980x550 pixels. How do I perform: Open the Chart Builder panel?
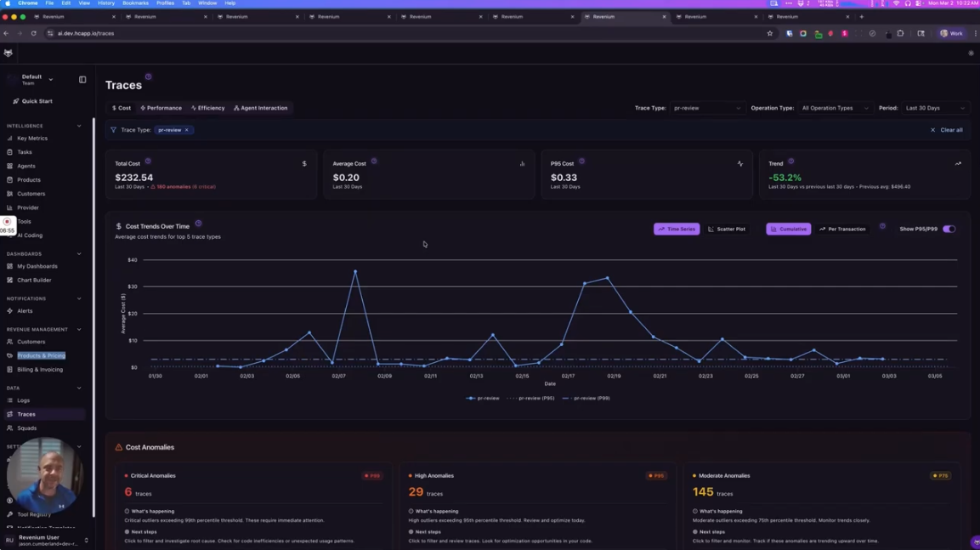click(34, 280)
